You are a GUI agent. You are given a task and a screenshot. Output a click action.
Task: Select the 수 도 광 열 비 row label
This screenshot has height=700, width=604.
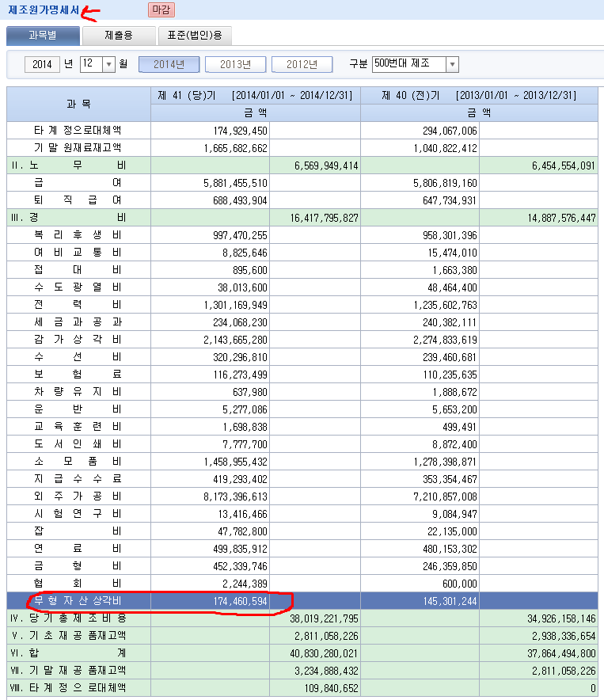pyautogui.click(x=78, y=287)
